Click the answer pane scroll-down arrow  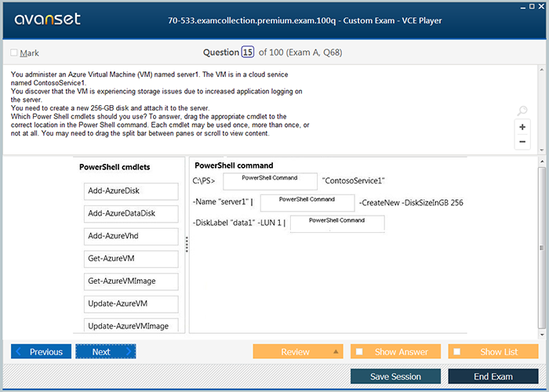pyautogui.click(x=542, y=335)
